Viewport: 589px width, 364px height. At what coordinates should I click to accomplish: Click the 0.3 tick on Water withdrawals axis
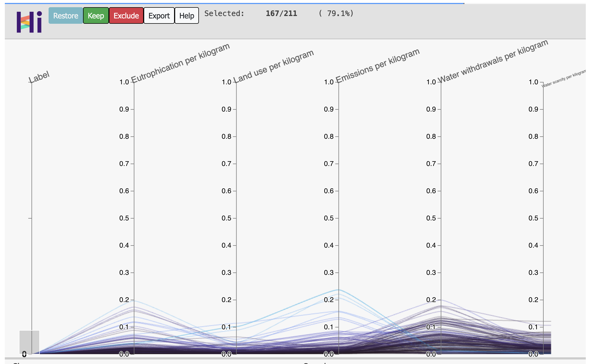tap(431, 273)
